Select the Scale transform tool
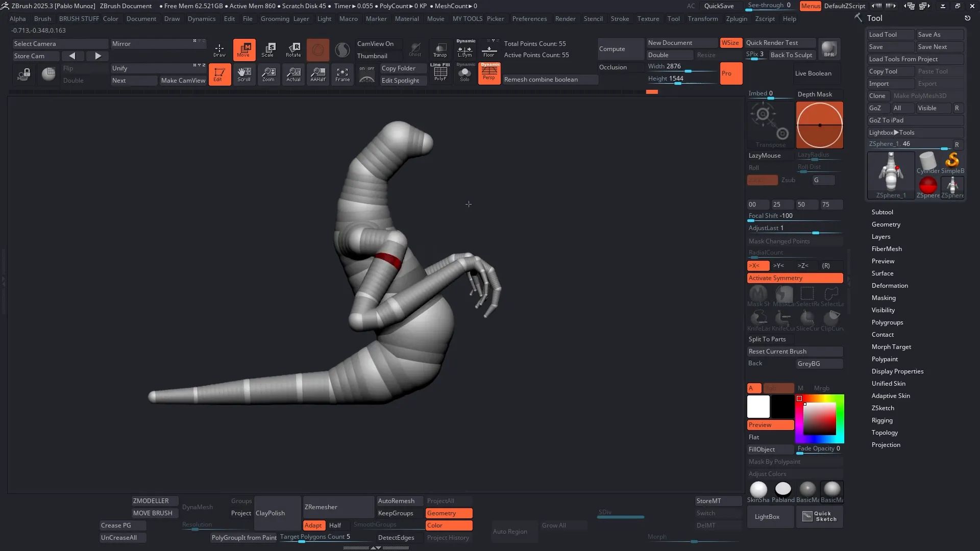The image size is (980, 551). click(268, 49)
